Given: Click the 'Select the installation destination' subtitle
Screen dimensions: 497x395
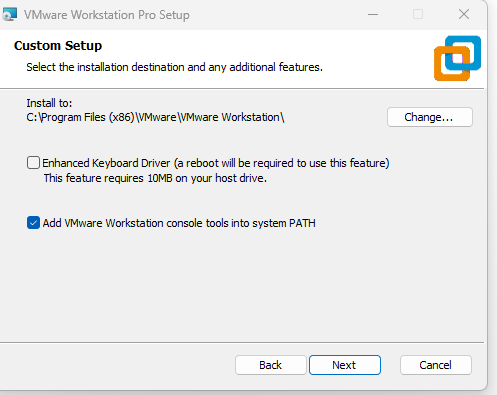Looking at the screenshot, I should point(175,67).
